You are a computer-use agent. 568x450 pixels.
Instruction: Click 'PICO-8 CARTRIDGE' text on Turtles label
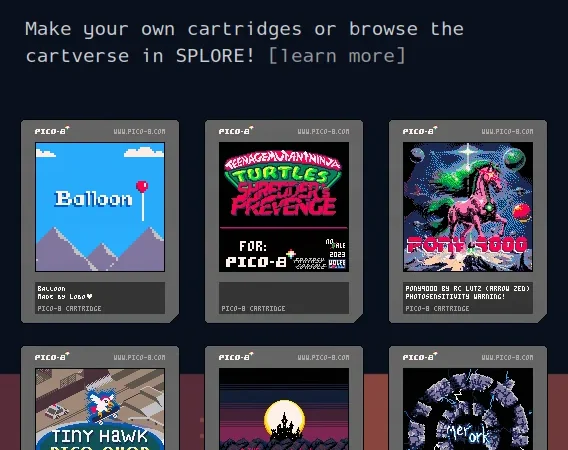point(253,308)
